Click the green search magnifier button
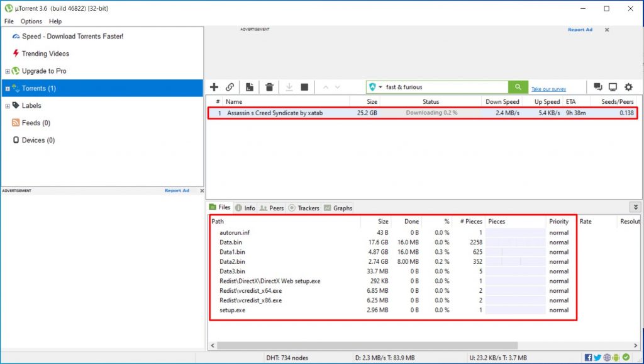644x364 pixels. pos(518,87)
